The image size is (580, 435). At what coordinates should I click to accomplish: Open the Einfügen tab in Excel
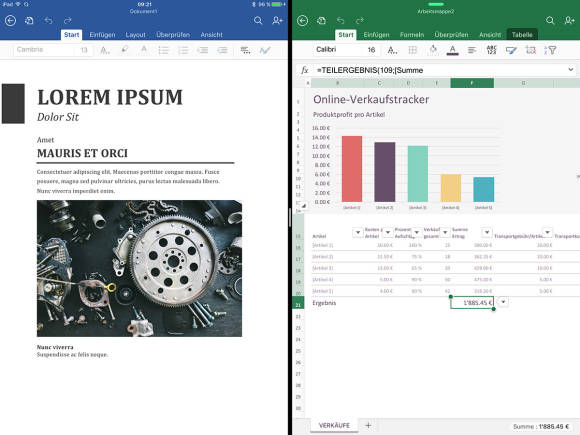click(x=377, y=35)
